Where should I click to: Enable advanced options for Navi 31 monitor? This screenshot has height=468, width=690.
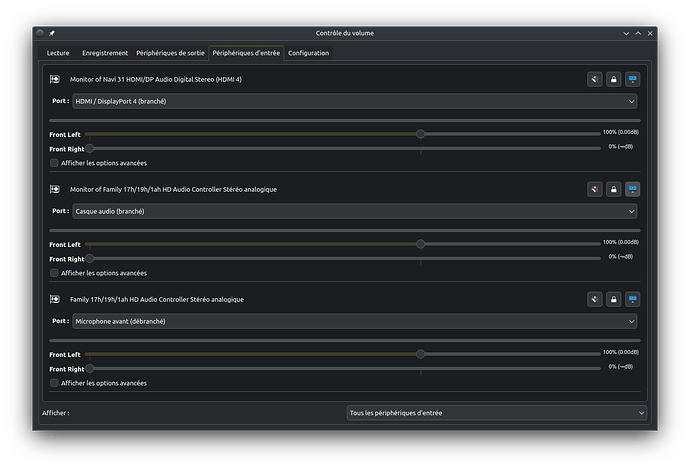coord(54,162)
